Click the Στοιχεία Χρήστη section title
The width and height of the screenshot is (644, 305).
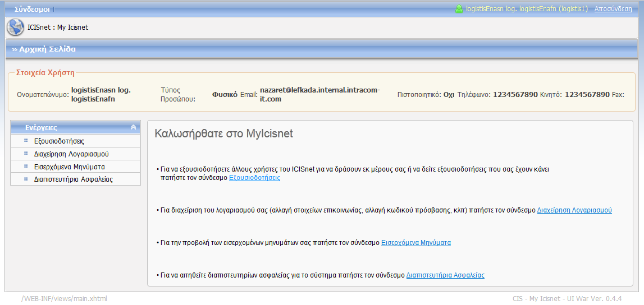click(x=45, y=73)
